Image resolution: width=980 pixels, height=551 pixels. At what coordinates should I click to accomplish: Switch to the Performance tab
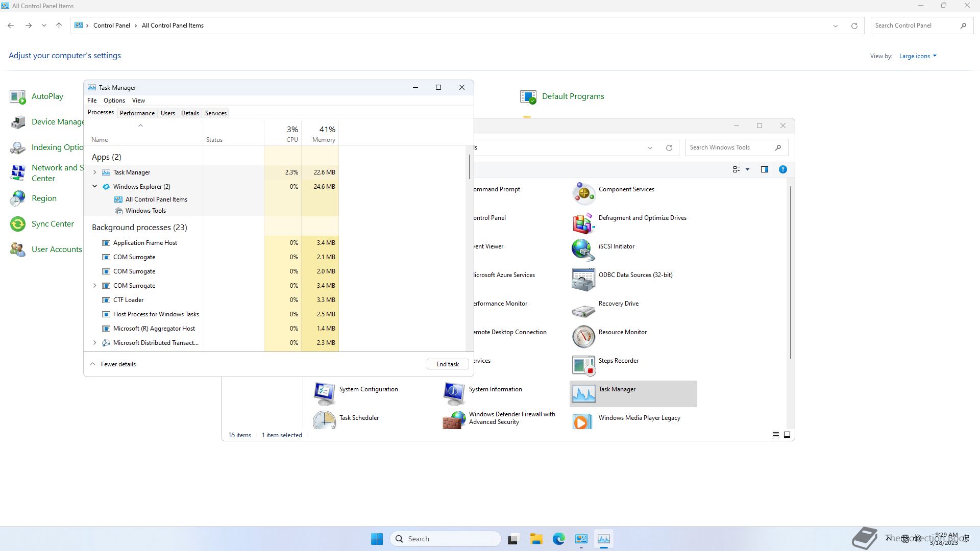pos(137,113)
